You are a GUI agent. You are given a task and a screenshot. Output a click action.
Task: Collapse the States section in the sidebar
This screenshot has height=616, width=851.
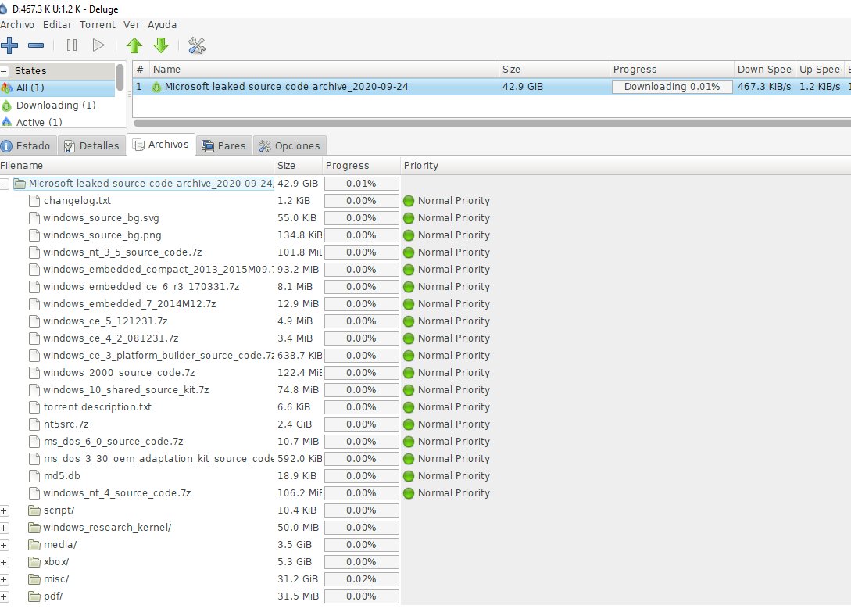(5, 71)
